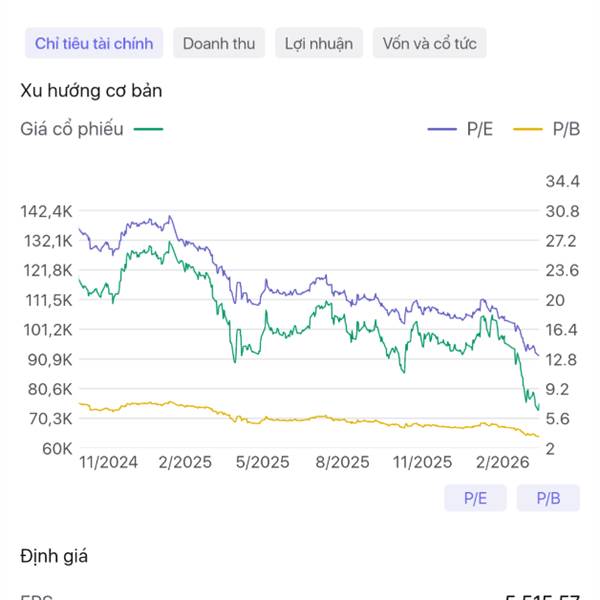This screenshot has width=600, height=600.
Task: Click the 2/2026 date on the time axis
Action: 500,462
